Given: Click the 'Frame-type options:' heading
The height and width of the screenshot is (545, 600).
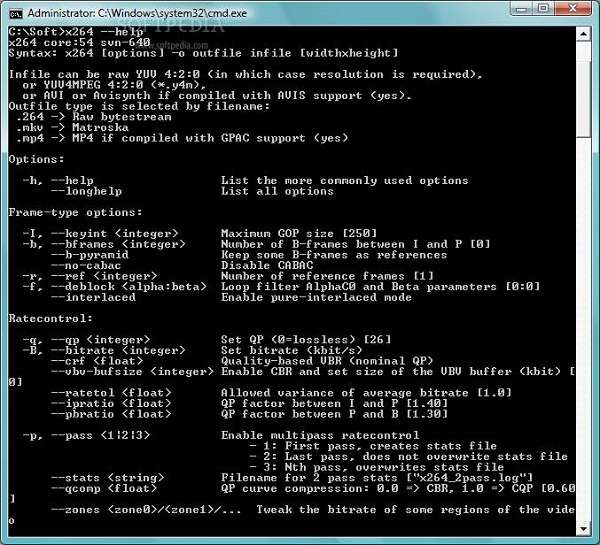Looking at the screenshot, I should (x=75, y=212).
